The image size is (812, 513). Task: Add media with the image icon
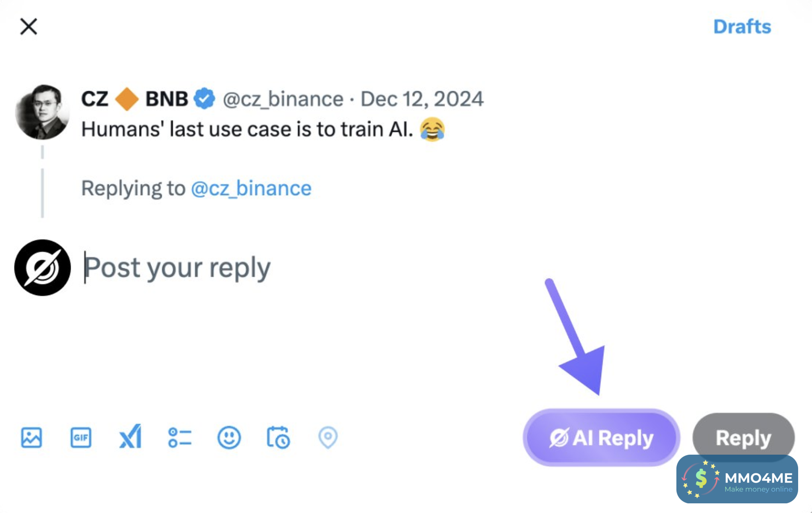(x=31, y=437)
